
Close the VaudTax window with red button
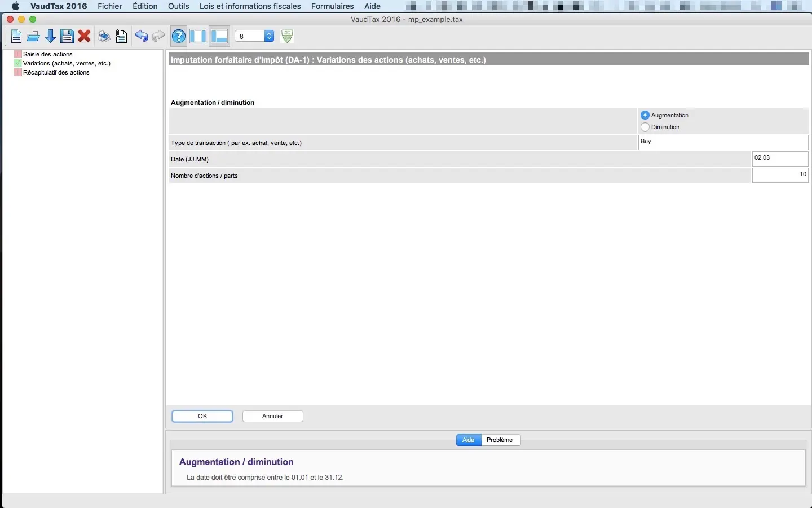[x=10, y=19]
